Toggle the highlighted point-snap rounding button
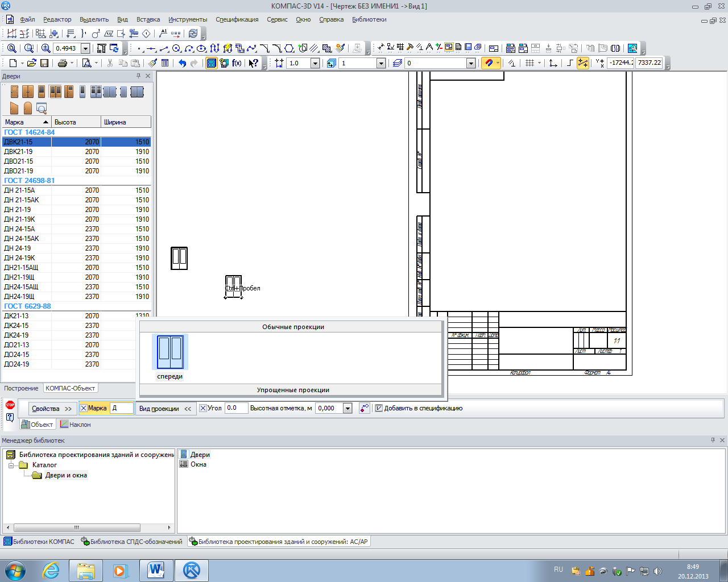 [x=583, y=63]
